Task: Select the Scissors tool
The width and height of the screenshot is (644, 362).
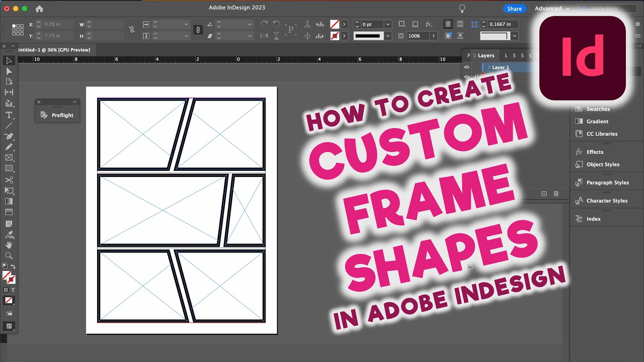Action: point(9,180)
